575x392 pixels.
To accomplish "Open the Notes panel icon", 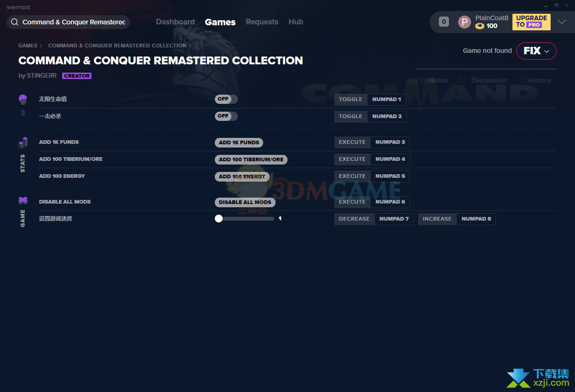I will coord(420,80).
